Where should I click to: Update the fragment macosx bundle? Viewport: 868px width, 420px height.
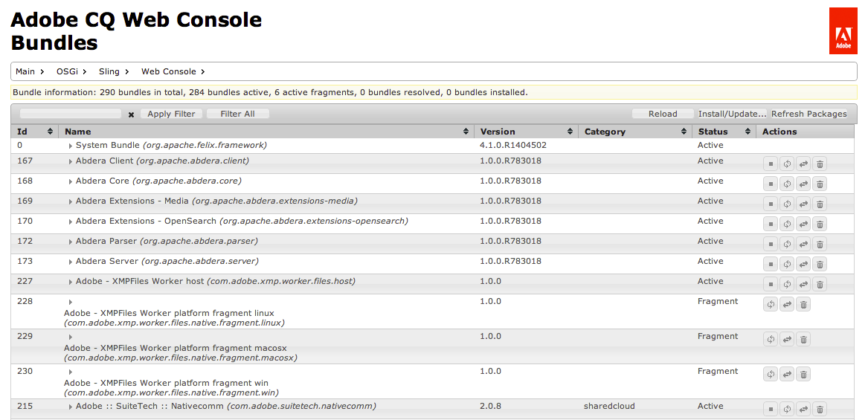(787, 339)
